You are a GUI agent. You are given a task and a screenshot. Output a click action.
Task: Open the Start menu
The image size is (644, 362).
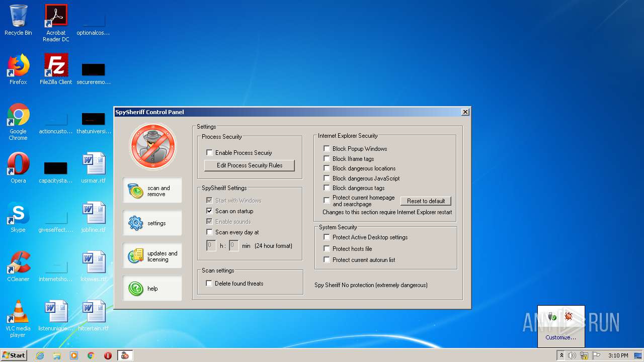(14, 355)
